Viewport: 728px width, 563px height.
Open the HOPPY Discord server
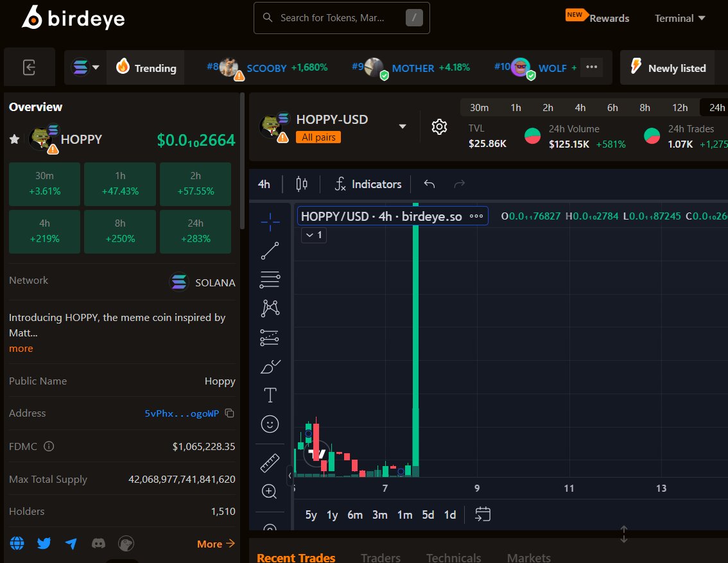point(98,543)
